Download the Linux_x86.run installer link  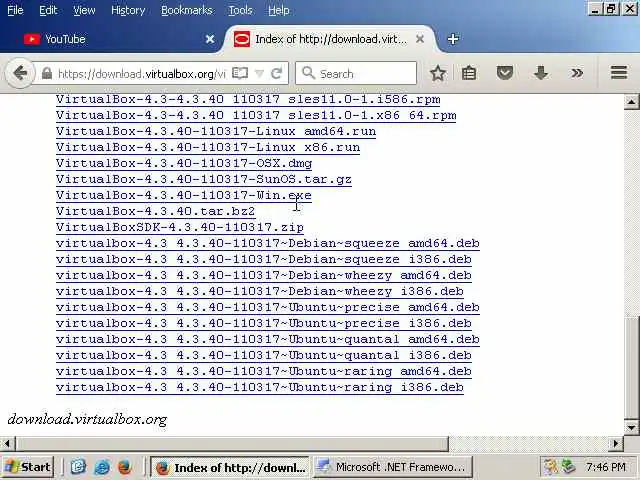208,147
